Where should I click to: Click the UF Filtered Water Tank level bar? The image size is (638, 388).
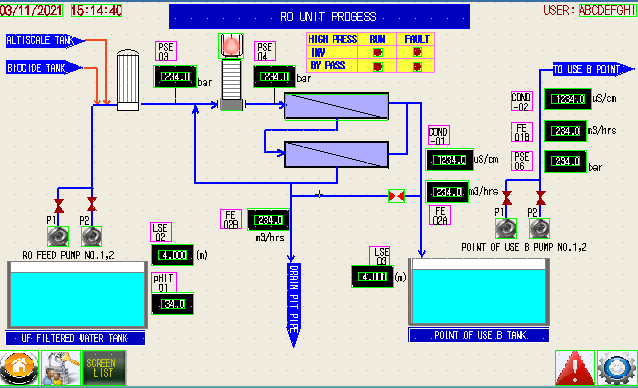pyautogui.click(x=77, y=295)
